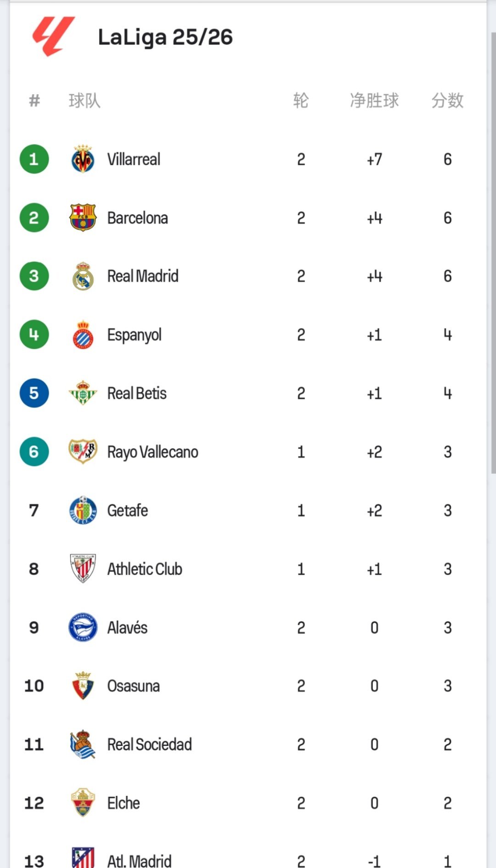Open Espanyol club badge
Screen dimensions: 496x868
(83, 335)
